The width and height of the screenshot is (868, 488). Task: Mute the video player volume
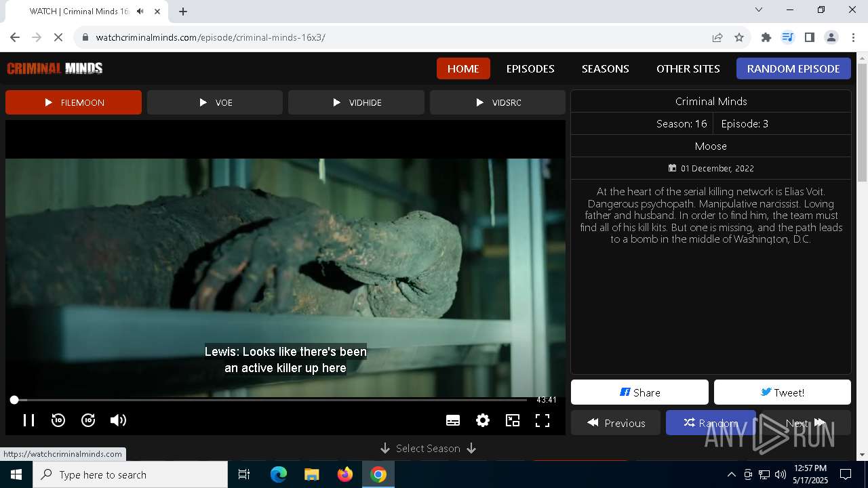point(118,420)
